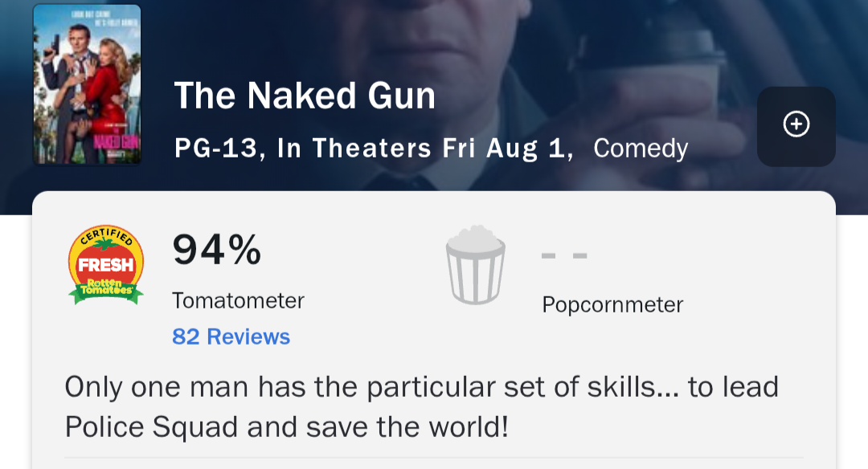The image size is (868, 469).
Task: Open the 82 Reviews link
Action: pos(231,336)
